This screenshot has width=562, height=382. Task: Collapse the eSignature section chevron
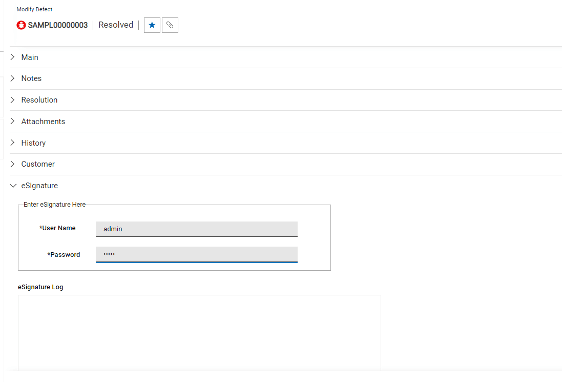pyautogui.click(x=13, y=185)
